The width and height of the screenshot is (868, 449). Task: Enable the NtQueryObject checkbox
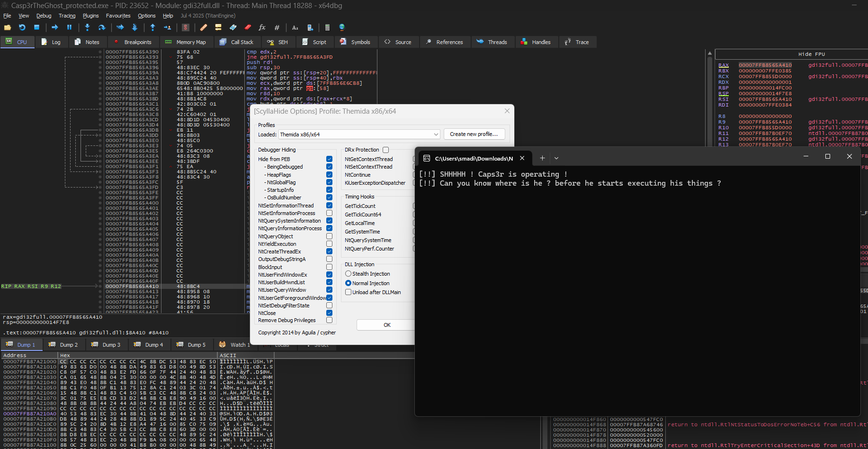click(329, 236)
